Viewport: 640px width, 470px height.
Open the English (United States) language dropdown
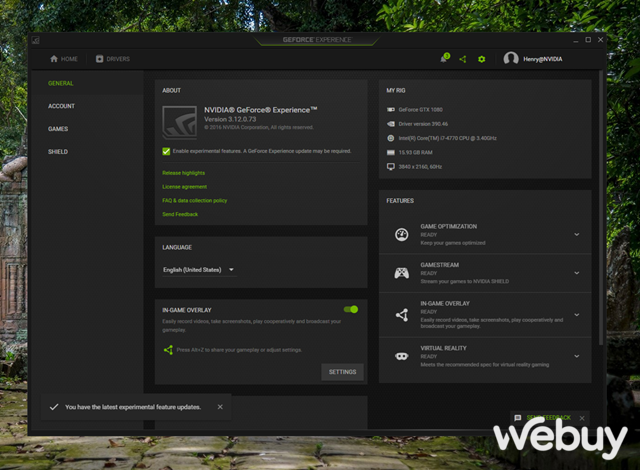(199, 270)
